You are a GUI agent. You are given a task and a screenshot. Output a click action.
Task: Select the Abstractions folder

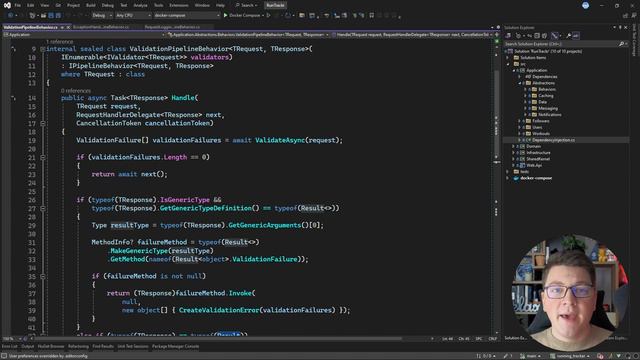pyautogui.click(x=543, y=83)
